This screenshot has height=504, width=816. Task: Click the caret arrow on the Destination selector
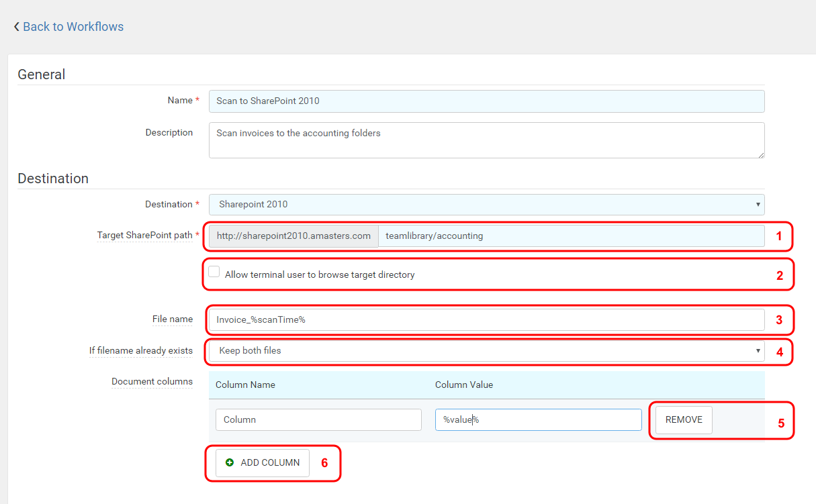pyautogui.click(x=759, y=203)
